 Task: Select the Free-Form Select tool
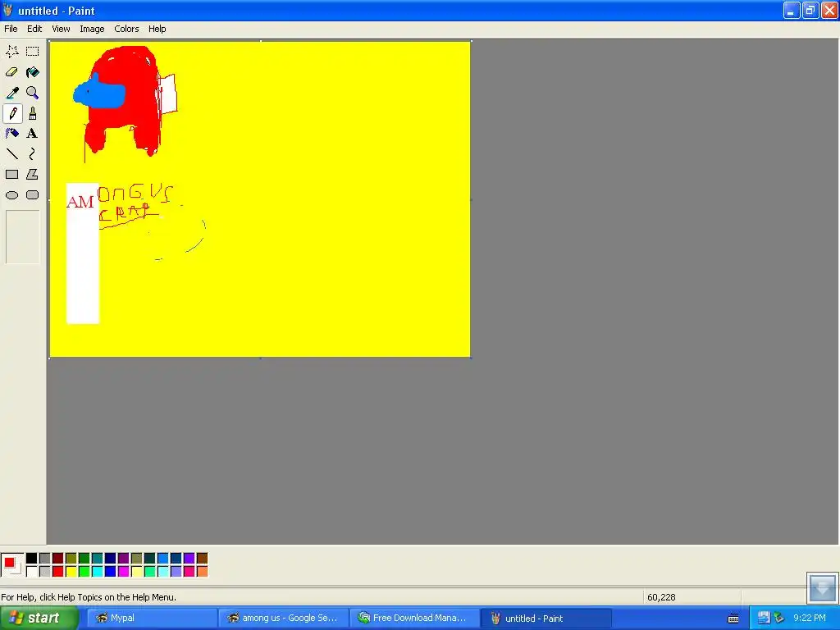11,52
